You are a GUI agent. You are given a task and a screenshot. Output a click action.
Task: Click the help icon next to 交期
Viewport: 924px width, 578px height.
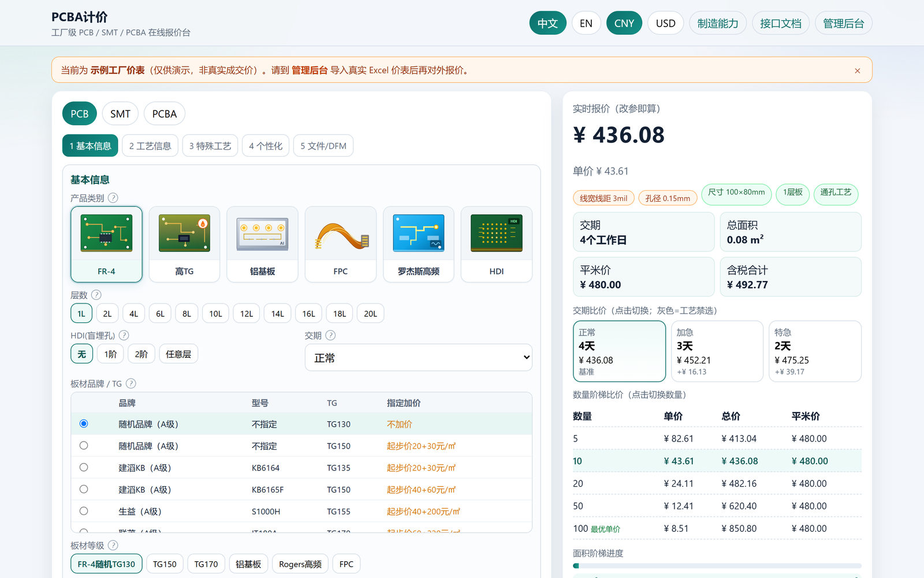(330, 335)
